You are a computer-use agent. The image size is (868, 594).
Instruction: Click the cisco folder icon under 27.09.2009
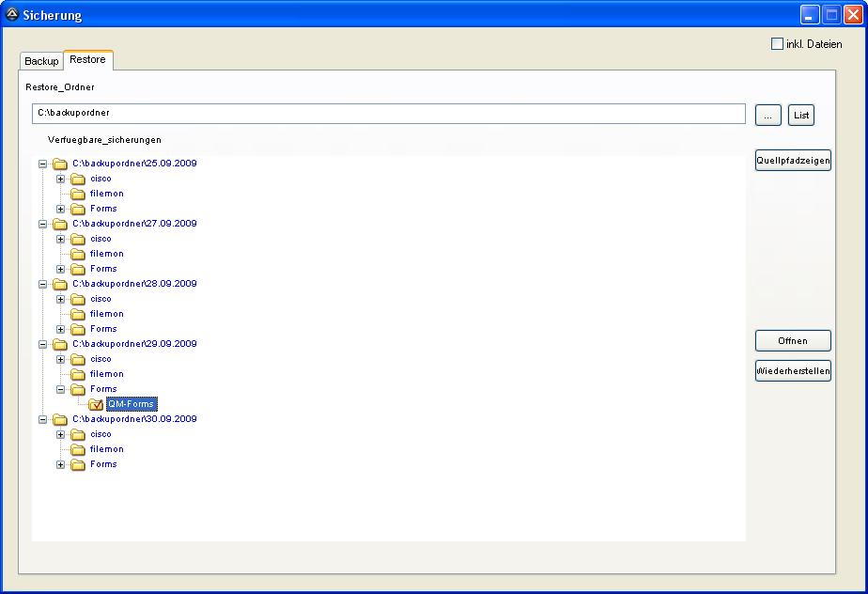coord(78,239)
